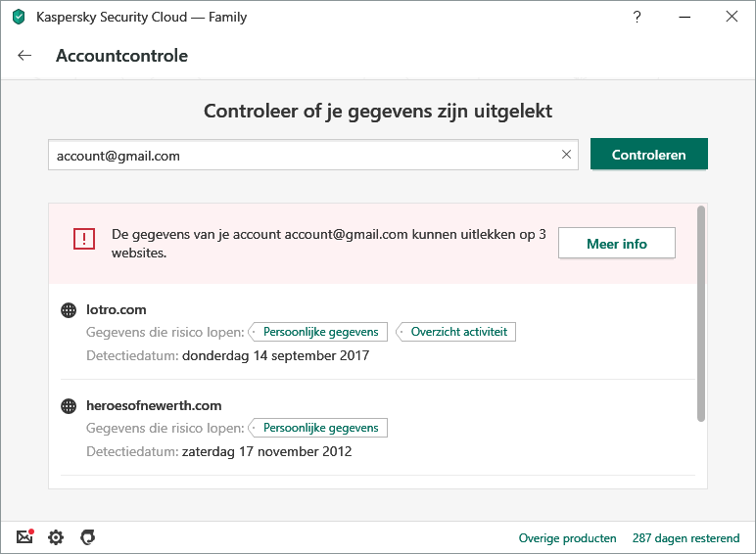Click the globe icon beside heroesofnewerth.com
The image size is (756, 554).
(69, 406)
